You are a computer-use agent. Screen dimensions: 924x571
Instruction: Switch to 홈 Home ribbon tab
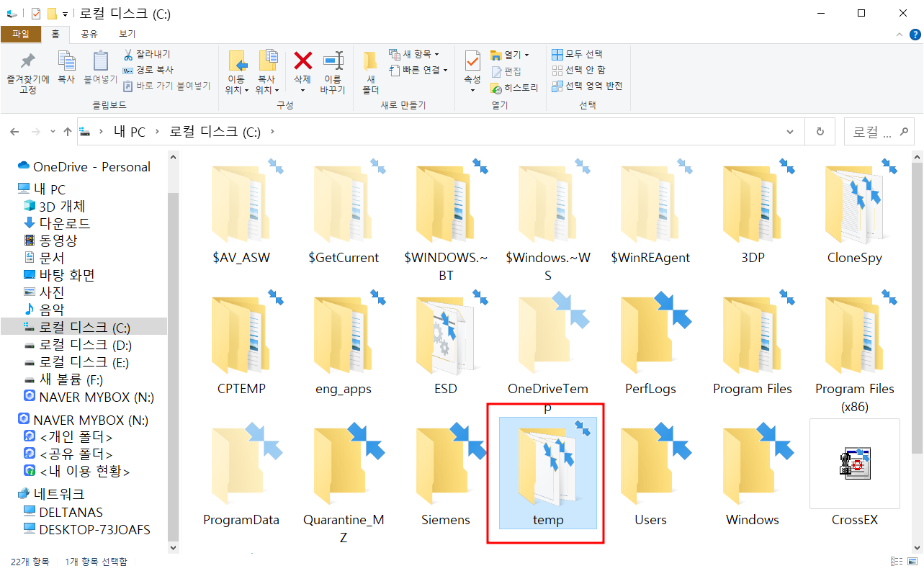[55, 34]
